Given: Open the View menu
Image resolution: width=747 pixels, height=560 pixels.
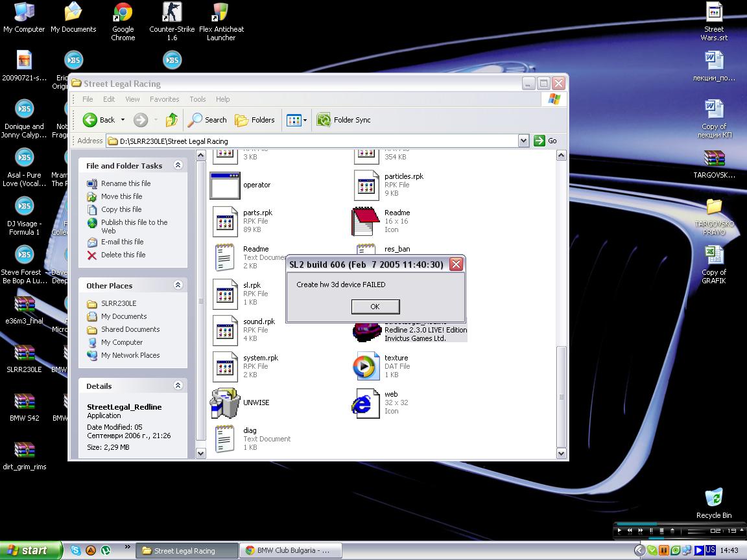Looking at the screenshot, I should [x=132, y=99].
